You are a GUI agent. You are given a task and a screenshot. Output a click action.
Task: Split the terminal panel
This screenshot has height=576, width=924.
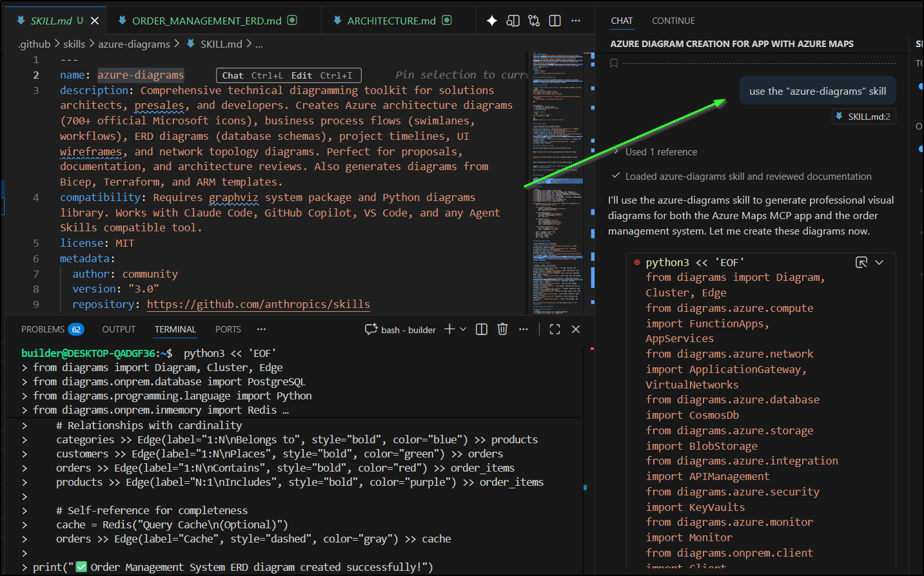pyautogui.click(x=481, y=329)
